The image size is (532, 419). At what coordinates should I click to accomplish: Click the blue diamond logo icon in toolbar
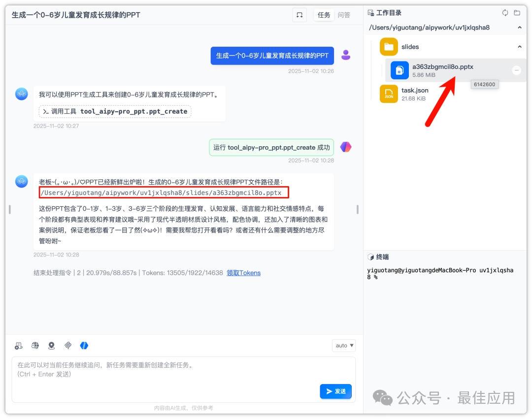(84, 345)
